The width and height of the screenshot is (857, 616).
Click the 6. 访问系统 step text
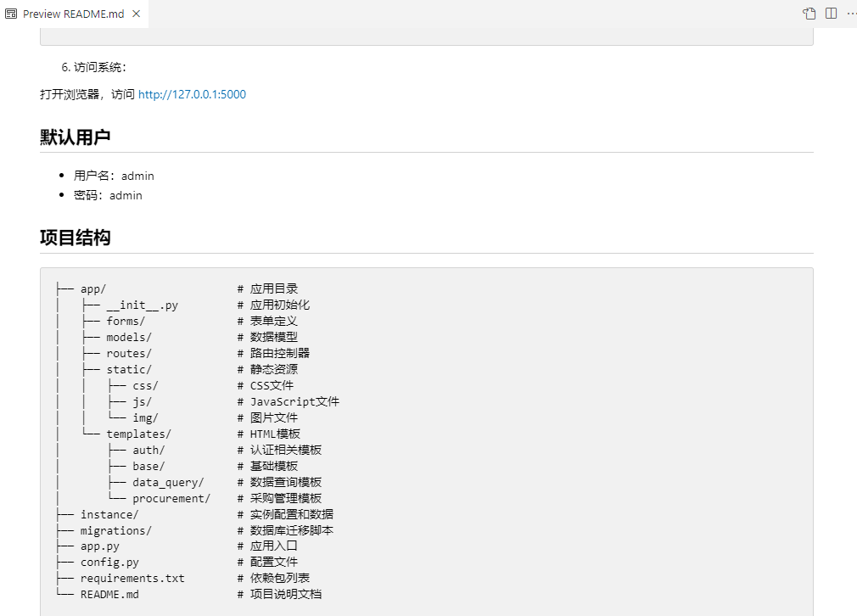[93, 67]
